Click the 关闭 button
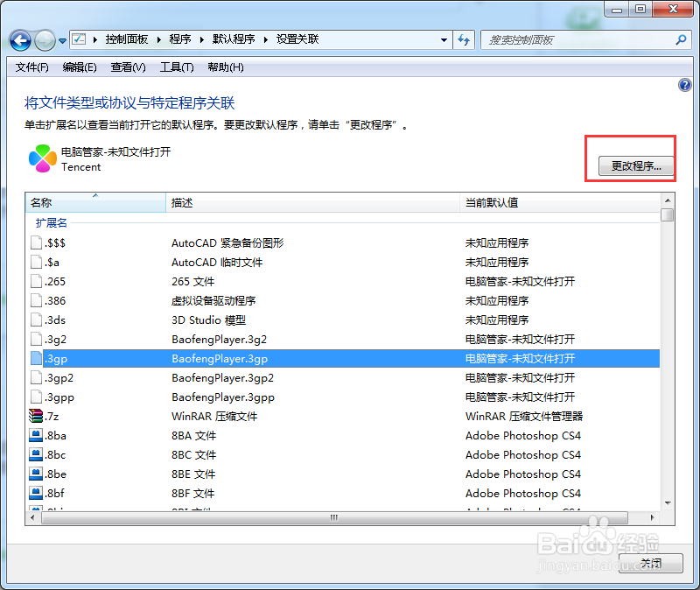The width and height of the screenshot is (700, 590). (x=650, y=563)
